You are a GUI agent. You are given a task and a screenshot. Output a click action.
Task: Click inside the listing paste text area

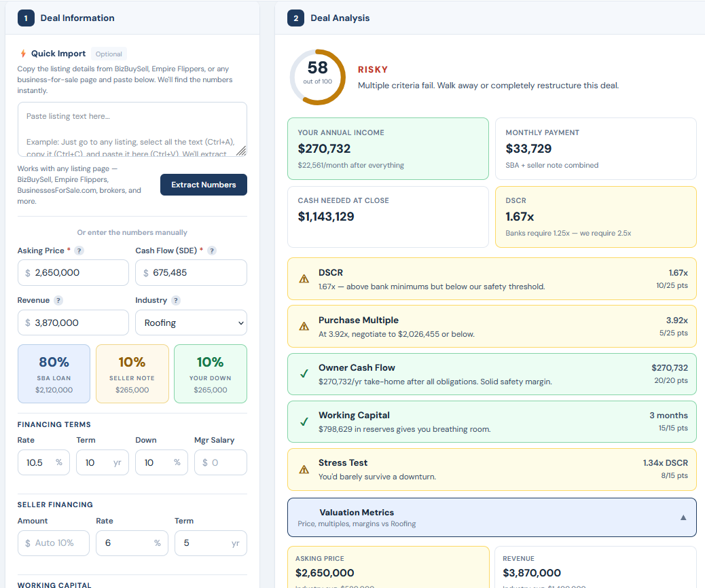[132, 130]
